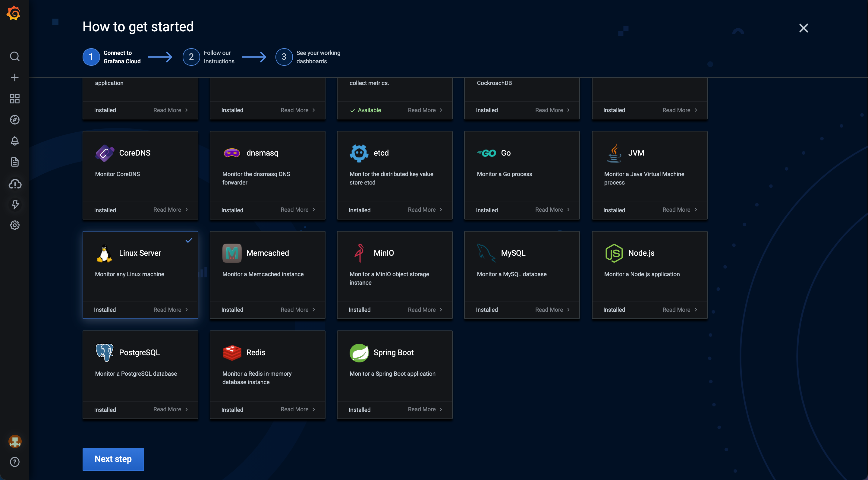Go to step 3 See your working dashboards
Viewport: 868px width, 480px height.
click(x=284, y=57)
